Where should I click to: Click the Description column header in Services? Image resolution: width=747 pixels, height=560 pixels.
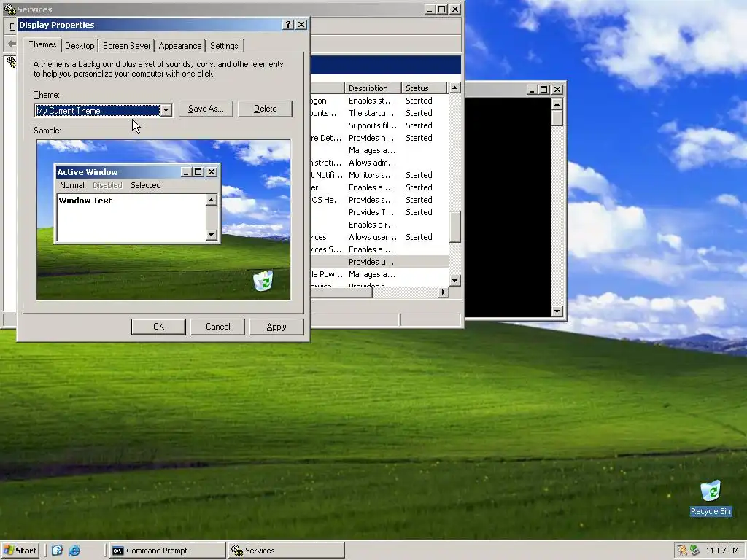pos(373,88)
